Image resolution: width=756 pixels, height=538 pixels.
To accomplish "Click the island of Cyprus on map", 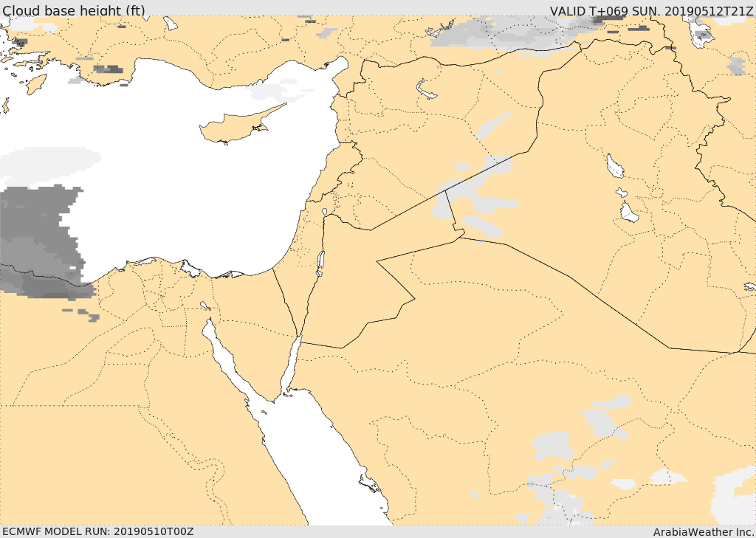I will pos(238,125).
